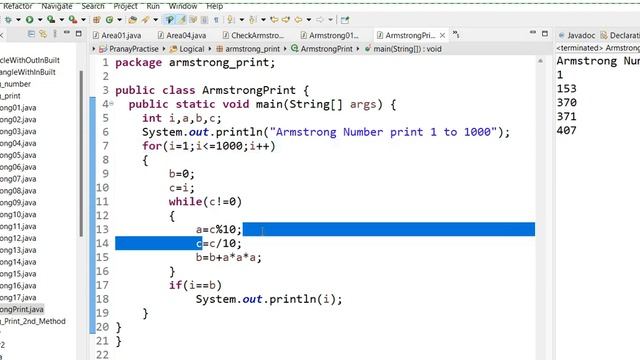The image size is (640, 360).
Task: Click the New Java Package icon
Action: tap(97, 20)
